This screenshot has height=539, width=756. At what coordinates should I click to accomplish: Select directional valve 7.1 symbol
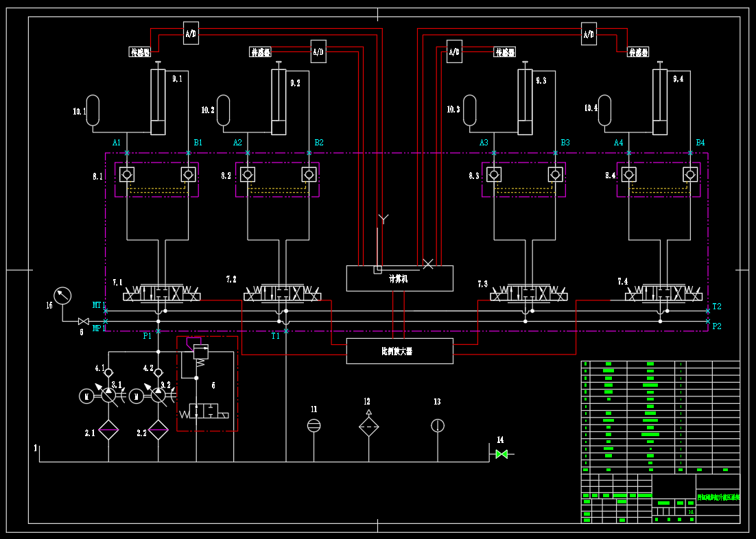[161, 293]
